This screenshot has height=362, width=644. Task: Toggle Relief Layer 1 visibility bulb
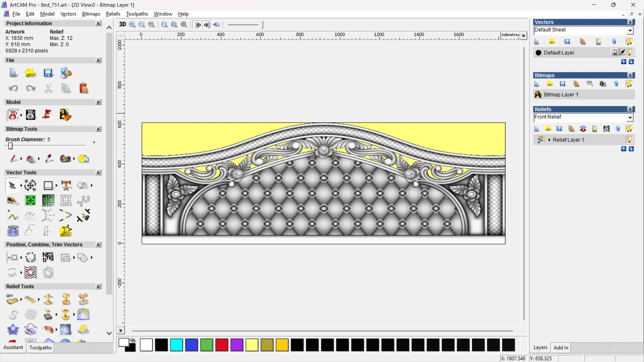[x=629, y=140]
